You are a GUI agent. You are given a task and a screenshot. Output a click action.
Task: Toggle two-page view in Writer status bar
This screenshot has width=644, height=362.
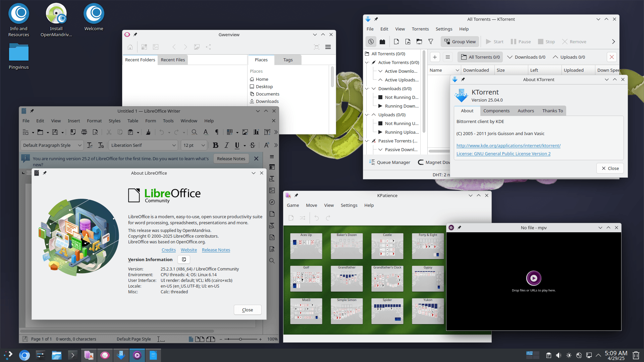click(x=200, y=339)
